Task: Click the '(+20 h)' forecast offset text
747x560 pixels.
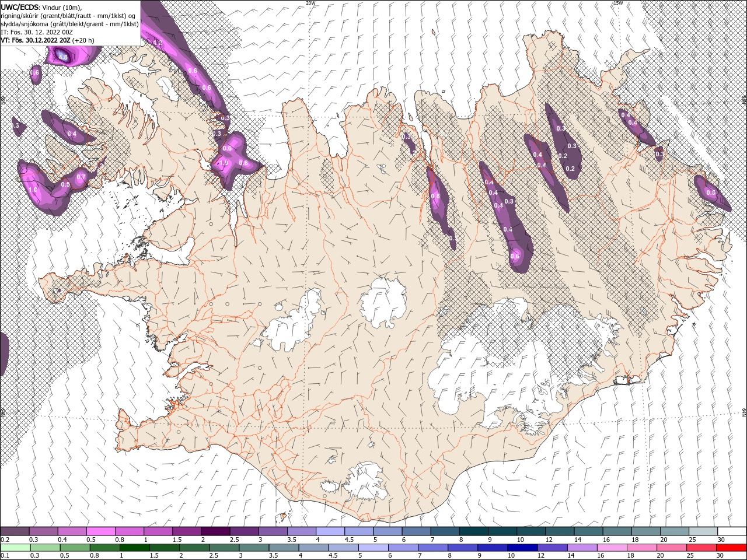Action: pyautogui.click(x=84, y=40)
